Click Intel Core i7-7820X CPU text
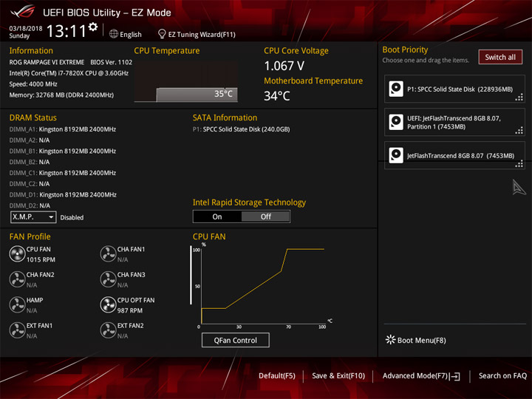This screenshot has height=399, width=532. (69, 73)
